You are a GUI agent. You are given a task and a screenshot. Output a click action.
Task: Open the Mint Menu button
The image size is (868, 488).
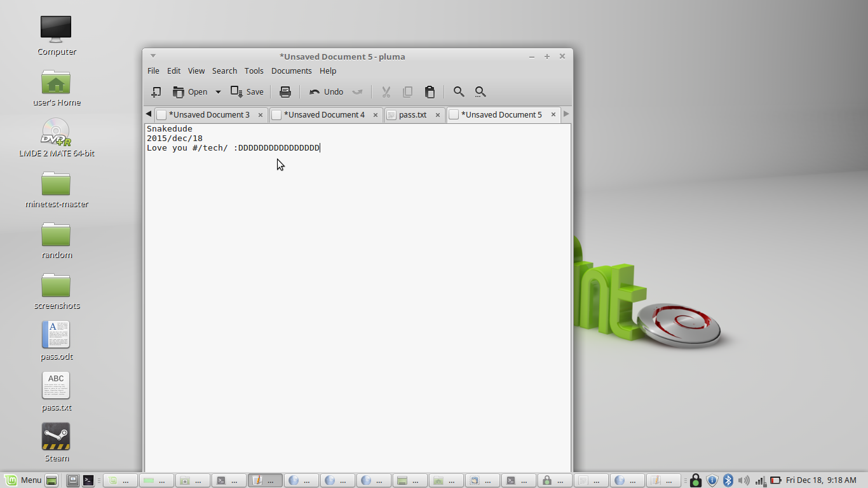pyautogui.click(x=23, y=480)
